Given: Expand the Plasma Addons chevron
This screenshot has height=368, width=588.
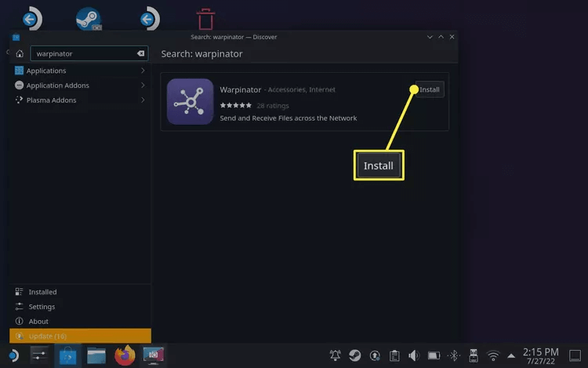Looking at the screenshot, I should (x=143, y=100).
